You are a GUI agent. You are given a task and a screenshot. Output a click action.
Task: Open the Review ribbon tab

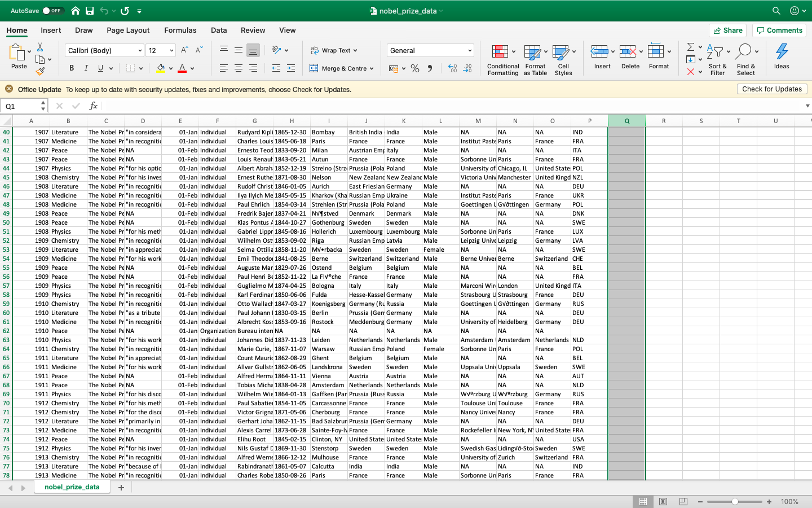pyautogui.click(x=253, y=30)
